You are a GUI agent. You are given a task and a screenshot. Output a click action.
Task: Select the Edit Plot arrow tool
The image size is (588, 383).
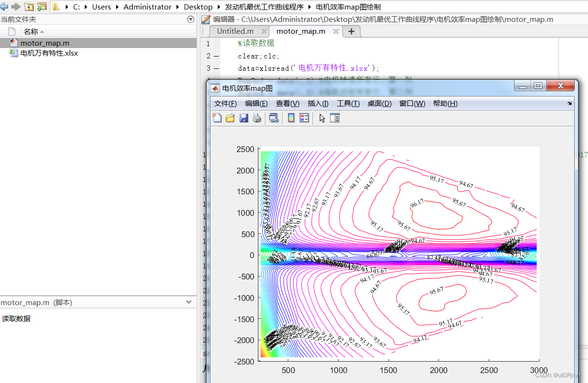pos(322,118)
